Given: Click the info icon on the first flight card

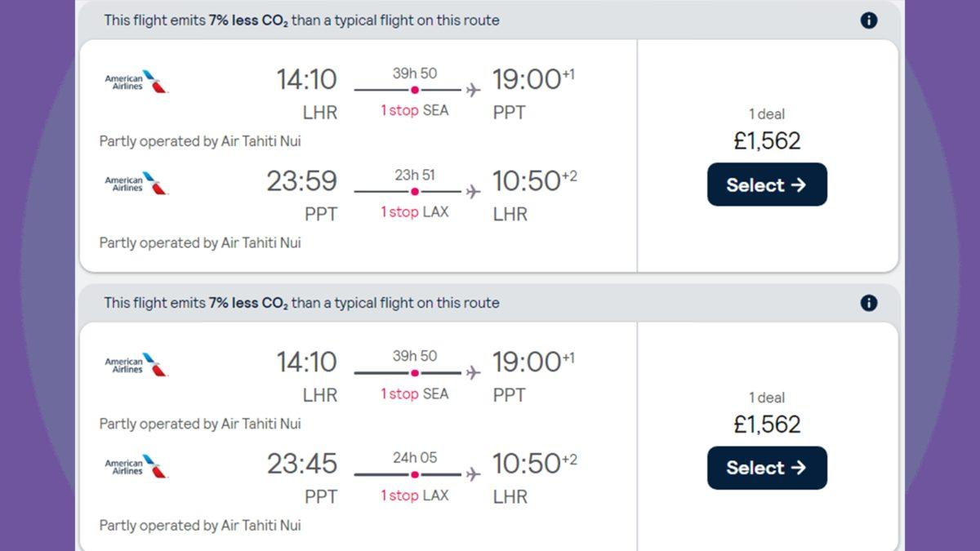Looking at the screenshot, I should coord(869,20).
